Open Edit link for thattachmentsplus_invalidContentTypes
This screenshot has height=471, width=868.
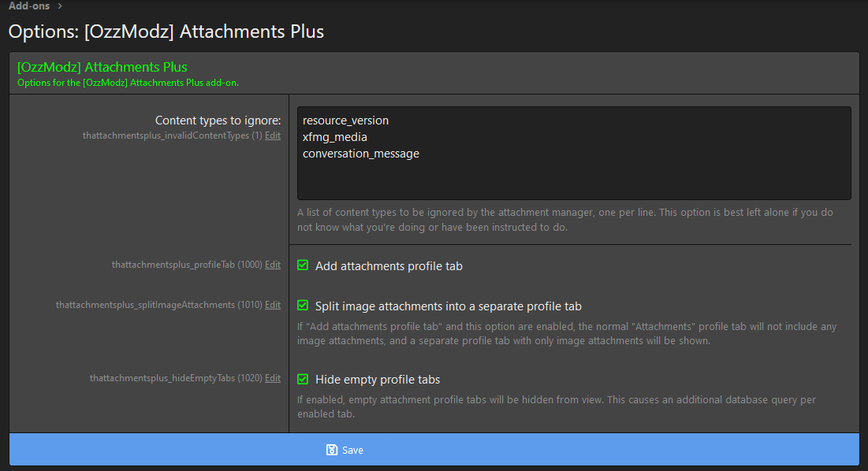pyautogui.click(x=273, y=135)
